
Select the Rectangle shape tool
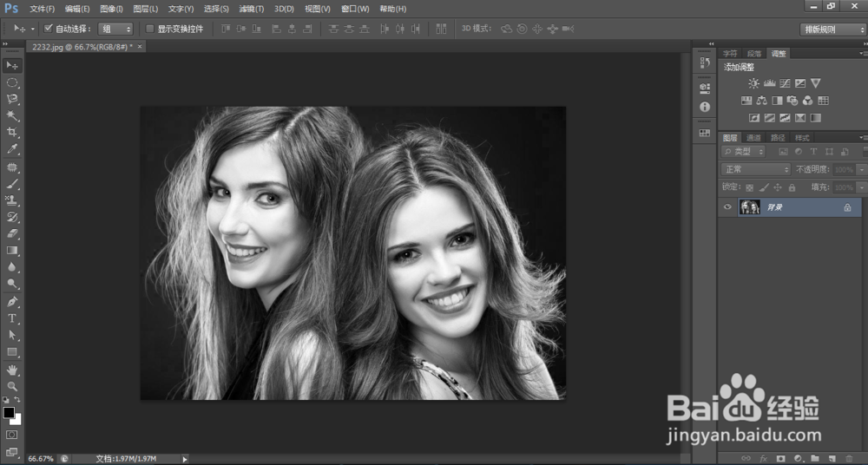click(11, 351)
